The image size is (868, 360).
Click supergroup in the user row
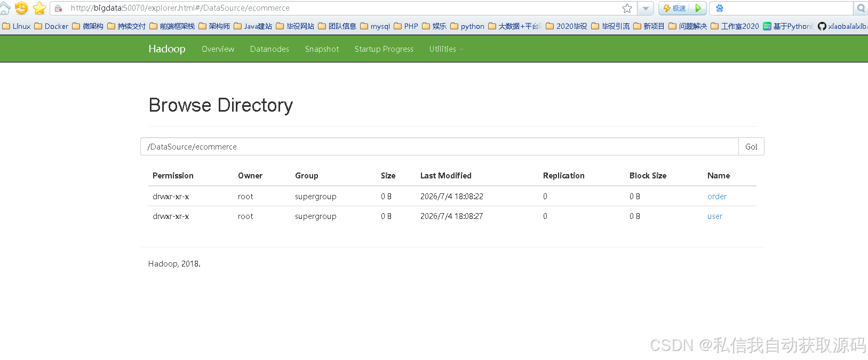316,216
